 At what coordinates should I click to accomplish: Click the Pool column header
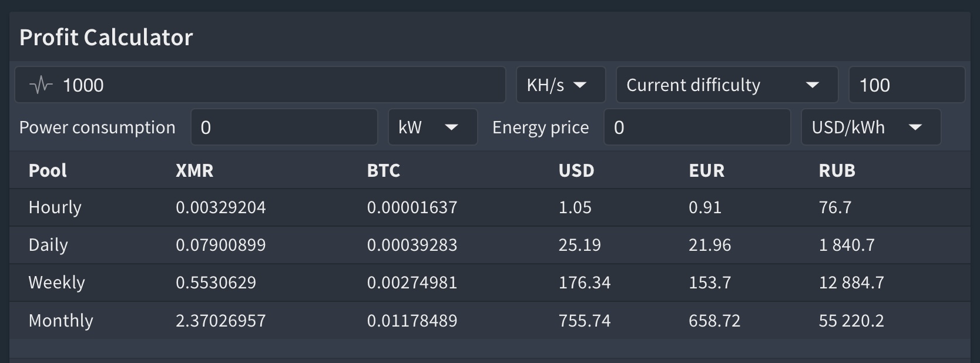coord(48,171)
